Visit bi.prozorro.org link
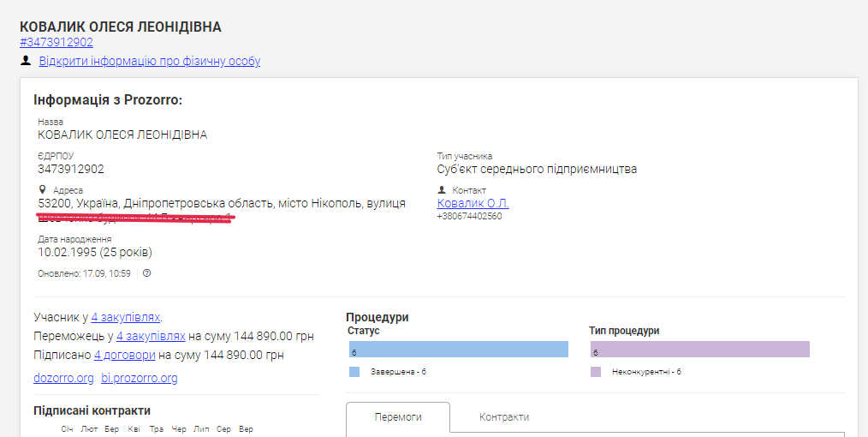 click(x=140, y=378)
